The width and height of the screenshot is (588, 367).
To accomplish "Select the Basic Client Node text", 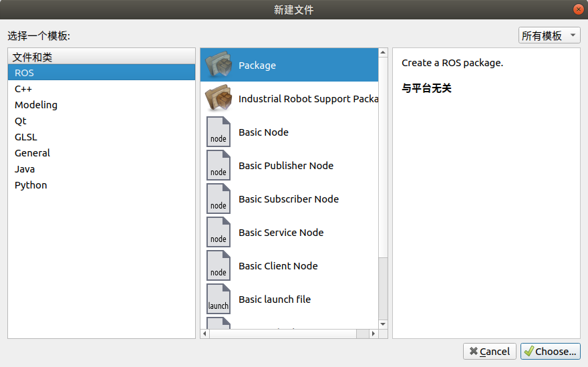I will [x=278, y=265].
